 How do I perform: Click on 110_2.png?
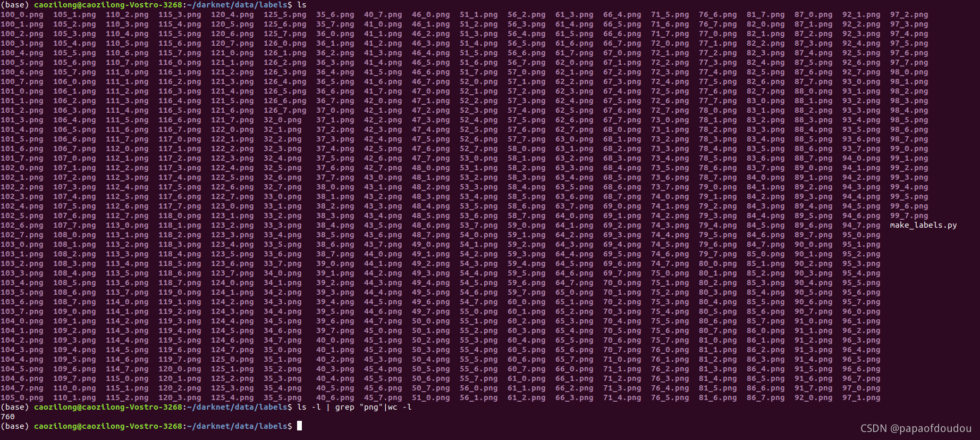(x=127, y=14)
